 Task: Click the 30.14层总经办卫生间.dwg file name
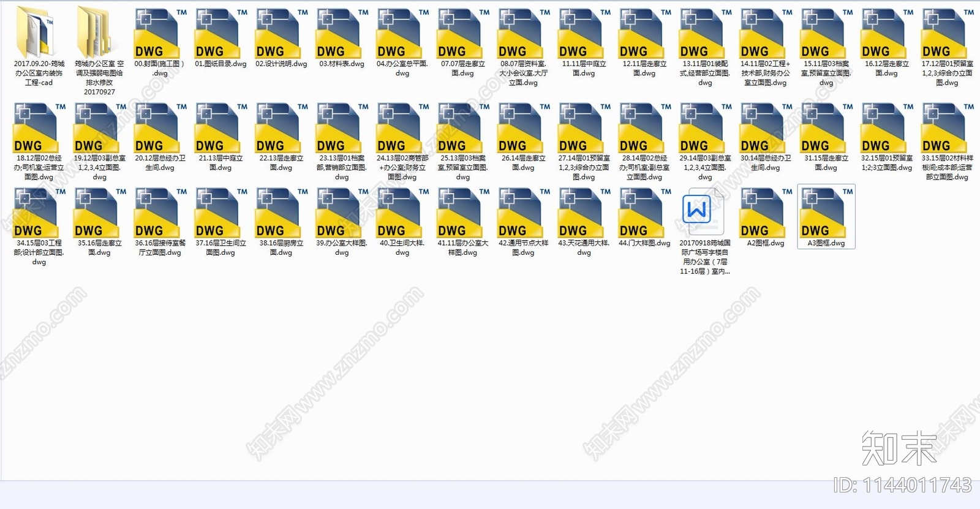tap(766, 162)
